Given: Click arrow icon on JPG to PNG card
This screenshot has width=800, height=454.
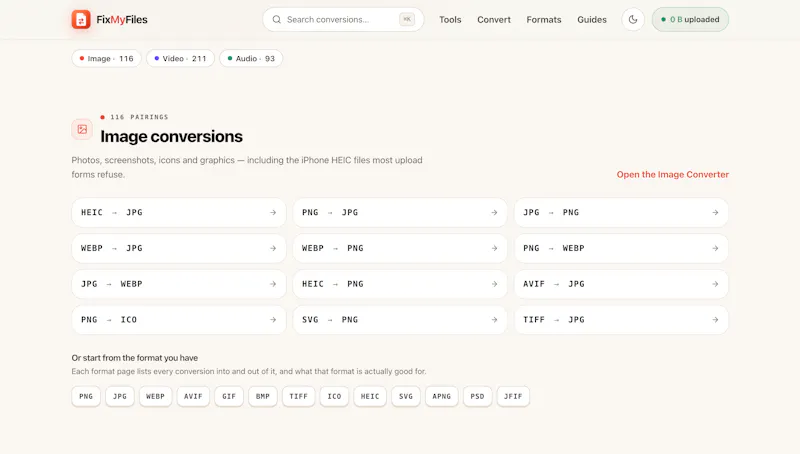Looking at the screenshot, I should pyautogui.click(x=715, y=212).
